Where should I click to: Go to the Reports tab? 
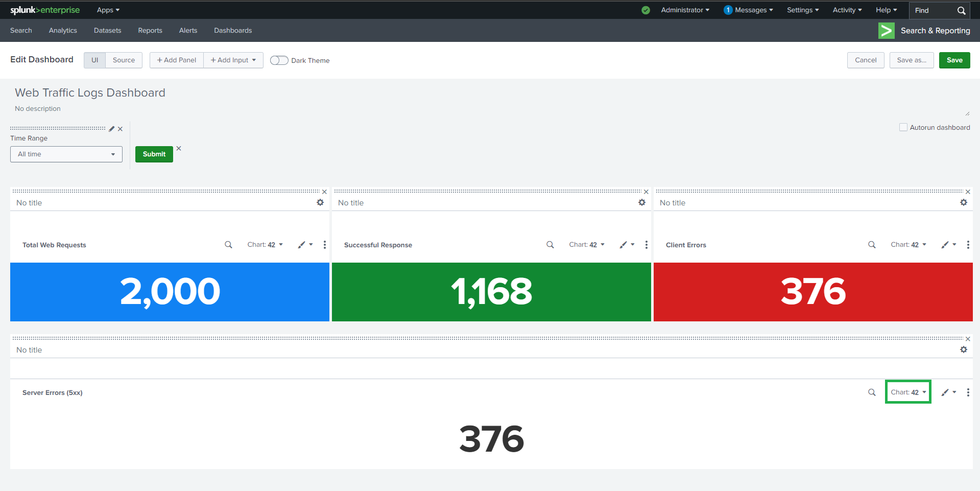coord(150,31)
